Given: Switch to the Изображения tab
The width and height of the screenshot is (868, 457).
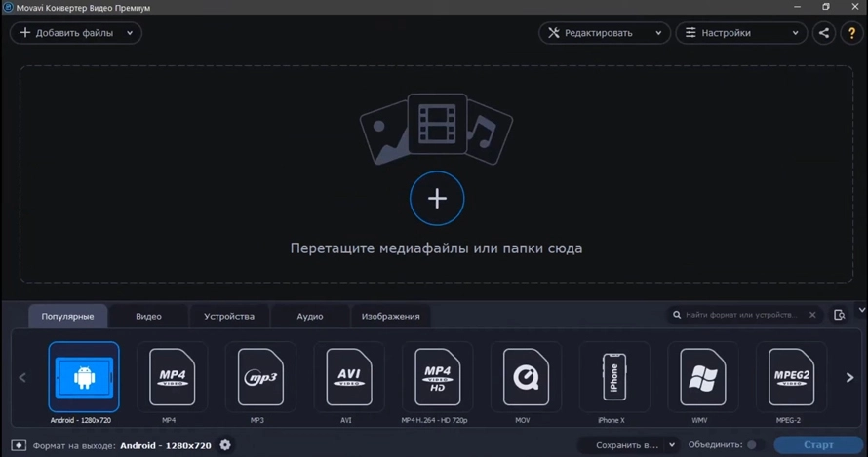Looking at the screenshot, I should click(x=391, y=316).
